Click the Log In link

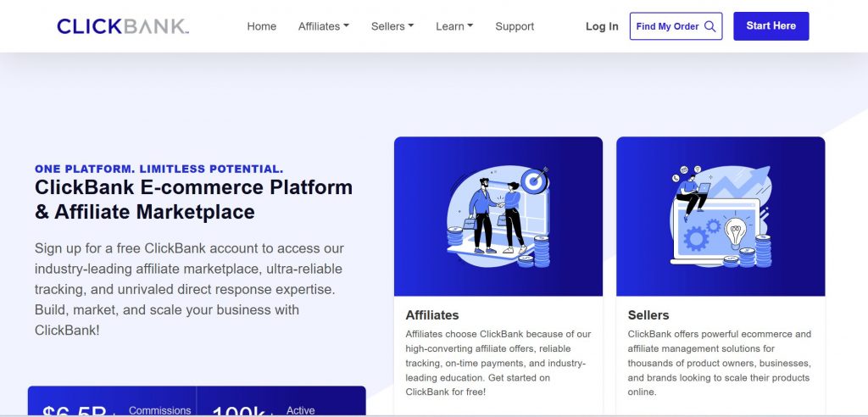602,26
